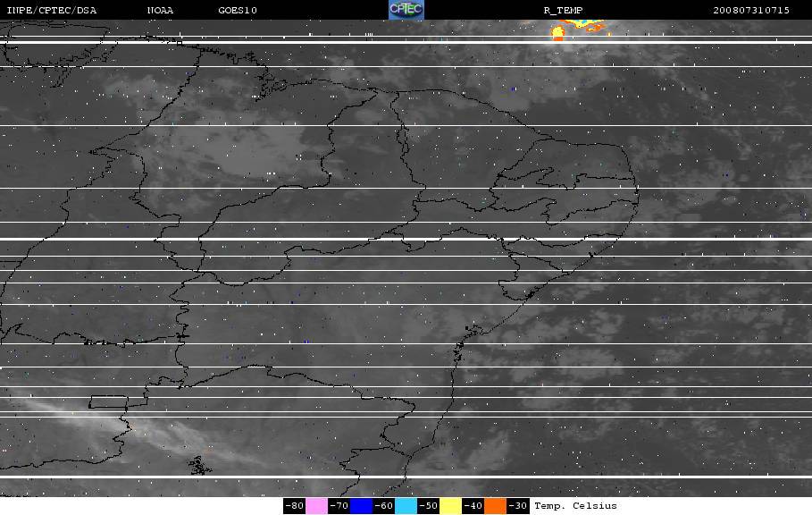The height and width of the screenshot is (515, 812).
Task: Select the cyan legend color swatch
Action: coord(406,506)
